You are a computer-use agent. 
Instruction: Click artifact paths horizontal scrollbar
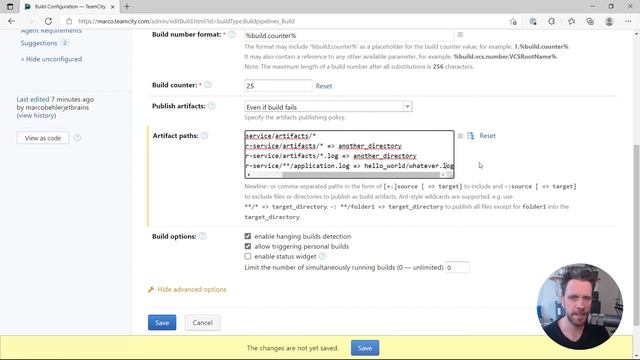click(x=361, y=175)
